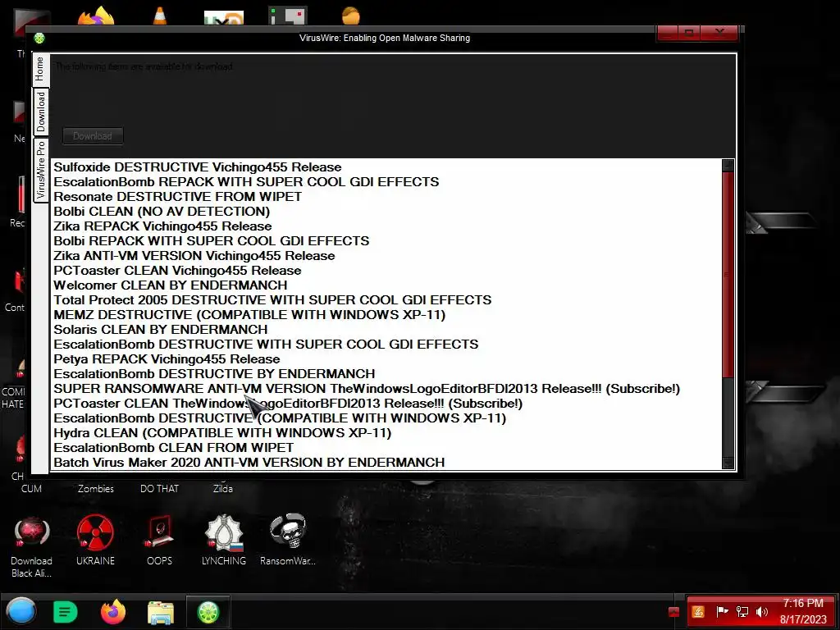
Task: Switch to the Home tab
Action: point(40,70)
